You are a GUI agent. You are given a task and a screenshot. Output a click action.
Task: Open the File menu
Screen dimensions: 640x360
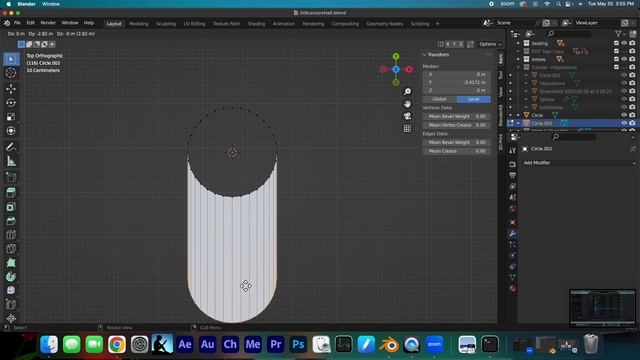coord(17,23)
